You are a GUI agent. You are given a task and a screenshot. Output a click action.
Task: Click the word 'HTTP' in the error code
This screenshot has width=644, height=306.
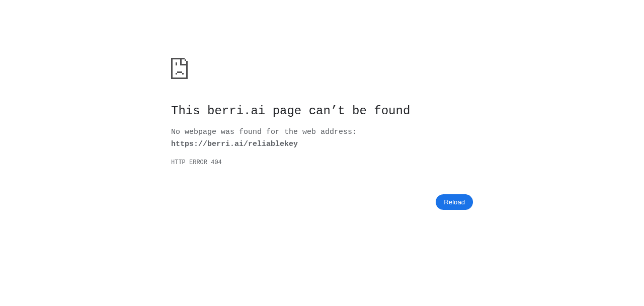coord(178,163)
